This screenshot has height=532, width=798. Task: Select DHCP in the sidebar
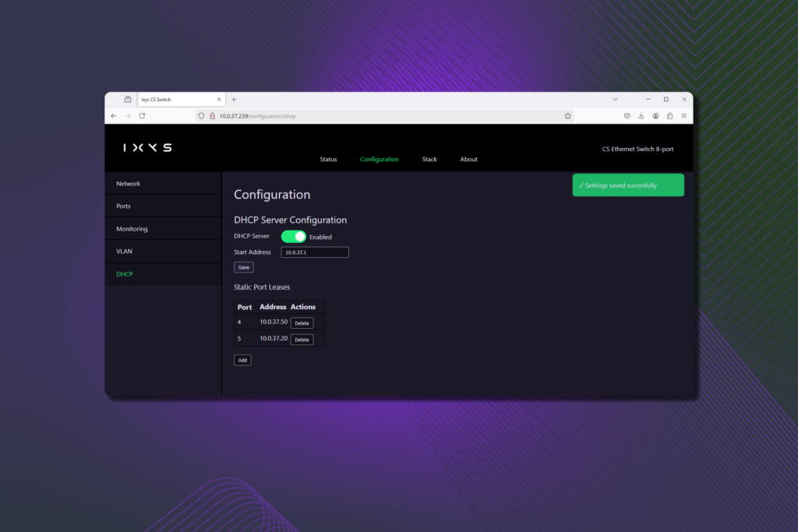click(x=164, y=274)
